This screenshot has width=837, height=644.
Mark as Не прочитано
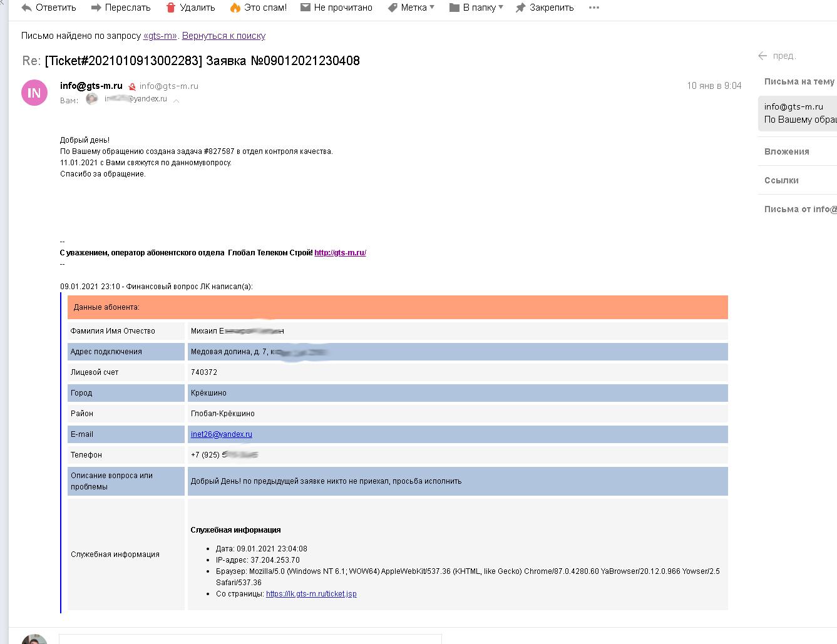click(343, 8)
